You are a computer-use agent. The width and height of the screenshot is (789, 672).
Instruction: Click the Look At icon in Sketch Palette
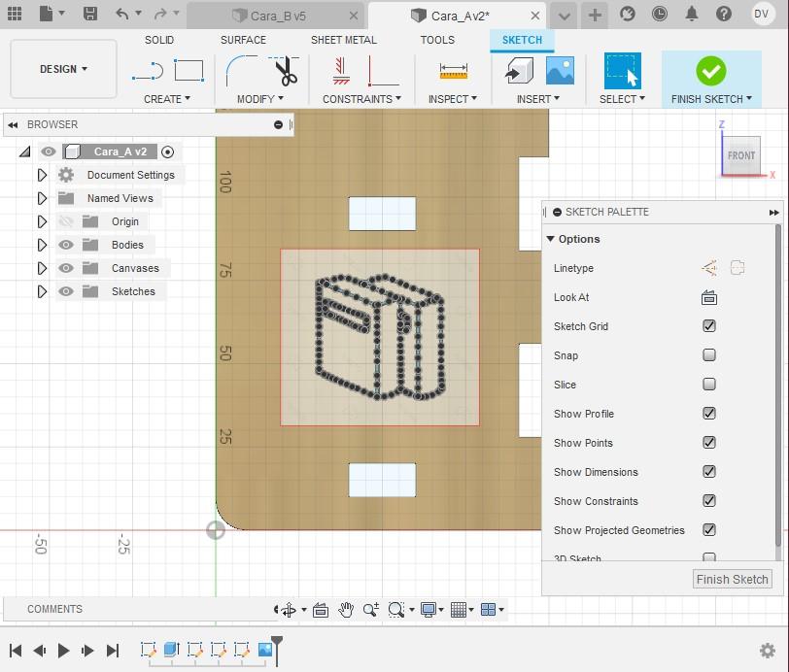coord(709,298)
